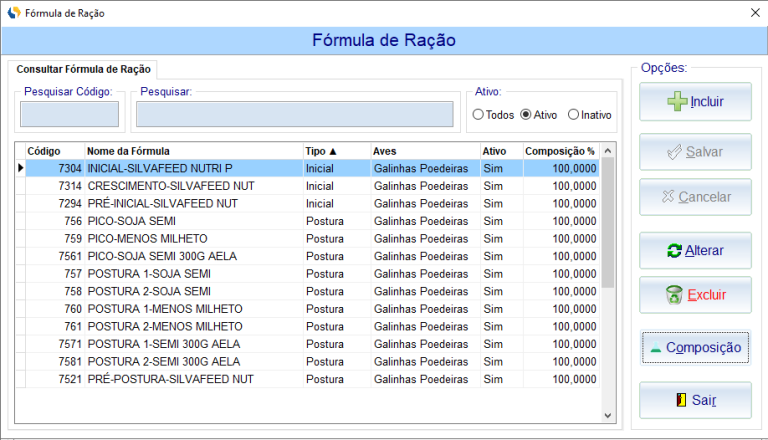Click the Cancelar X icon
Screen dimensions: 768x440
(668, 197)
